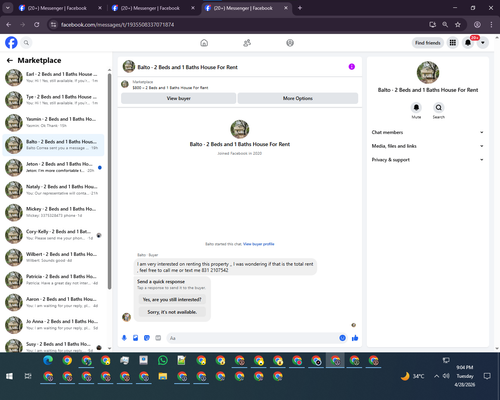The height and width of the screenshot is (400, 500).
Task: Click the conversation list scrollbar
Action: tap(109, 181)
